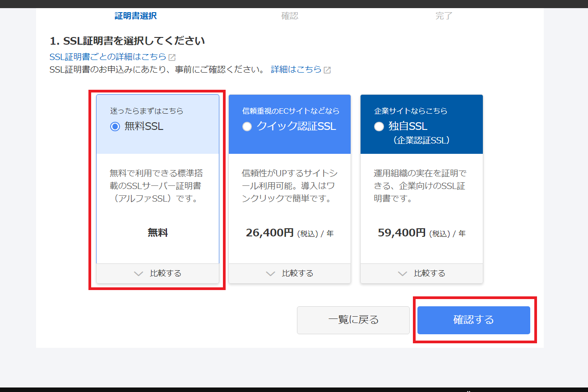Expand 比較する under 独自SSL card
The width and height of the screenshot is (588, 392).
[x=421, y=273]
